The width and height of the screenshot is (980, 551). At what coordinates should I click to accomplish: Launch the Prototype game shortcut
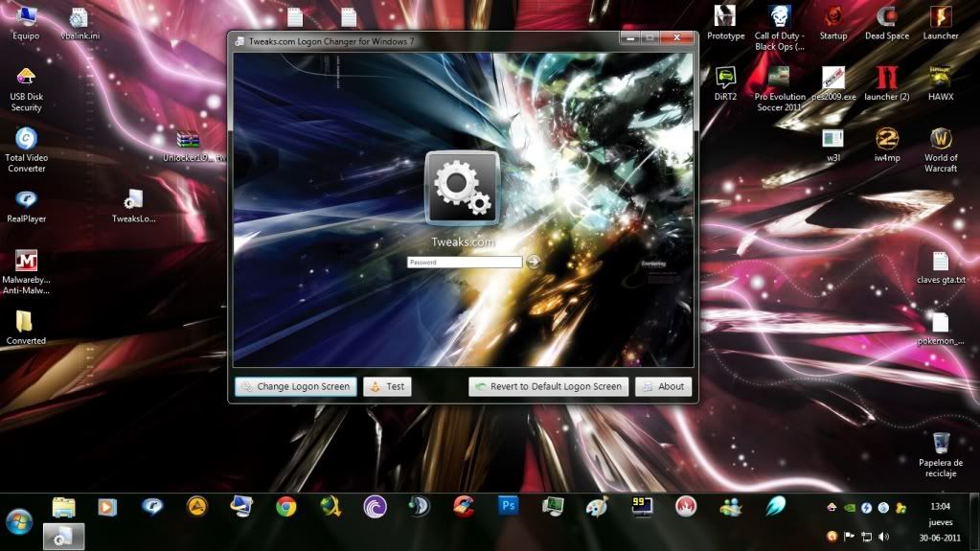point(725,22)
